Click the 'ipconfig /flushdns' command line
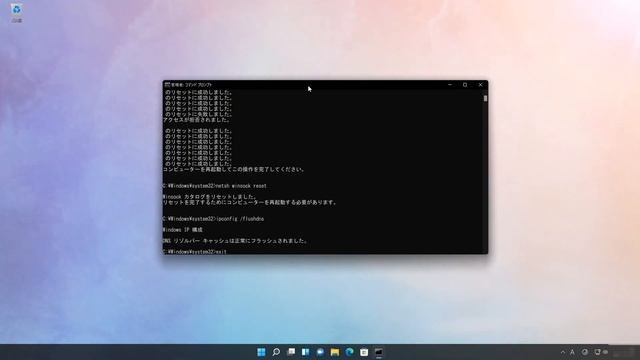The height and width of the screenshot is (360, 640). tap(213, 219)
